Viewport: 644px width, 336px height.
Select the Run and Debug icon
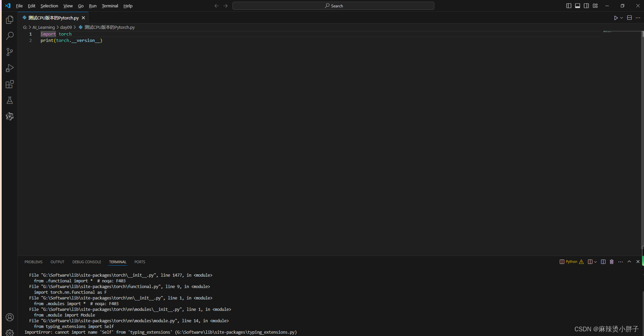click(10, 68)
